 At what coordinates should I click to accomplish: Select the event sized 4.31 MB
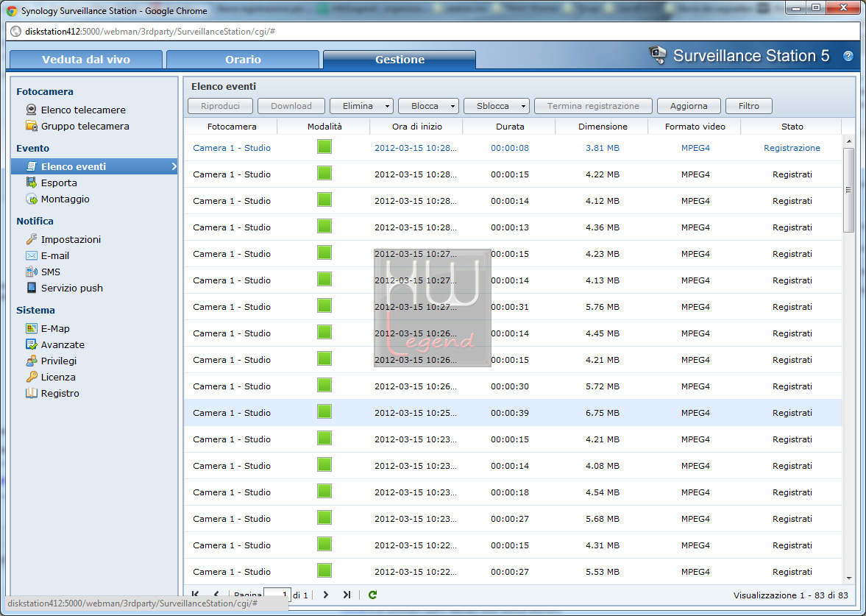513,545
